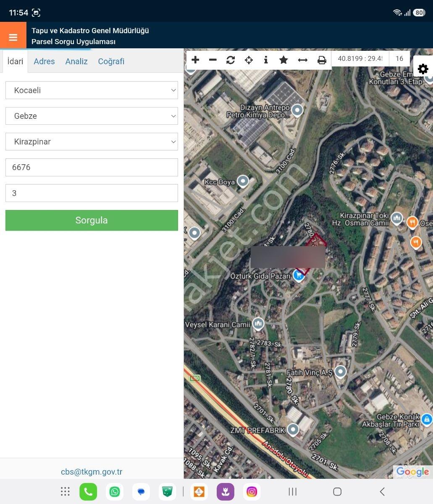The height and width of the screenshot is (504, 433).
Task: Tap the Kirazpınar Toki Hz. Osman Camii marker
Action: [397, 218]
